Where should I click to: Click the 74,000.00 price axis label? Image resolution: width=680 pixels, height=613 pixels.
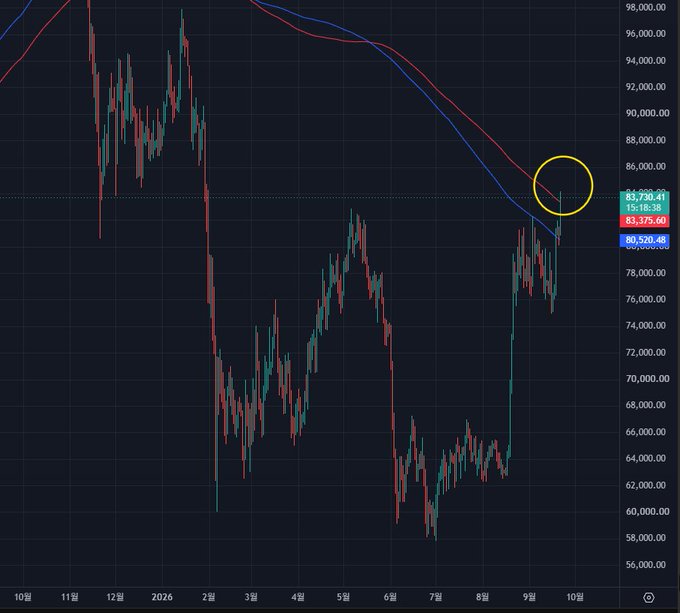click(x=645, y=326)
